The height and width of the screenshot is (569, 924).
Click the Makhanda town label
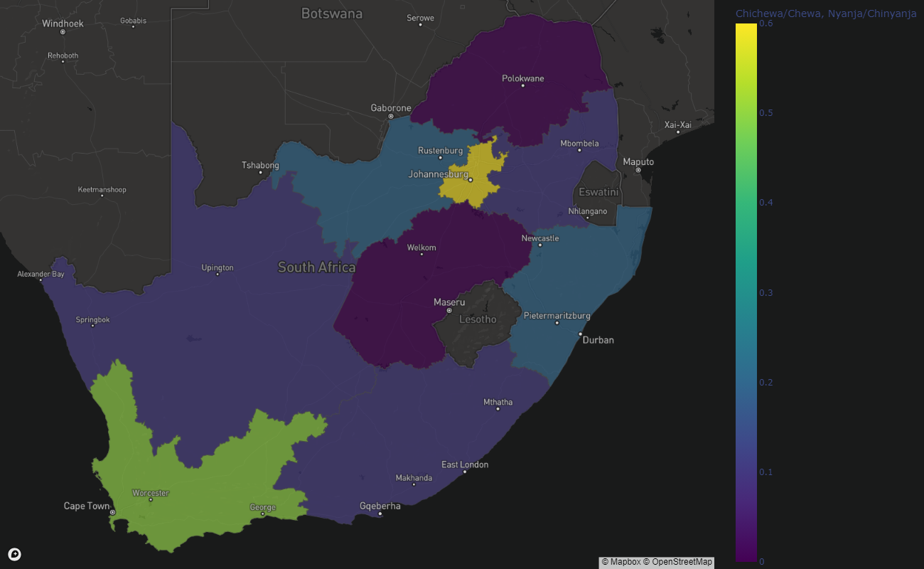coord(414,478)
